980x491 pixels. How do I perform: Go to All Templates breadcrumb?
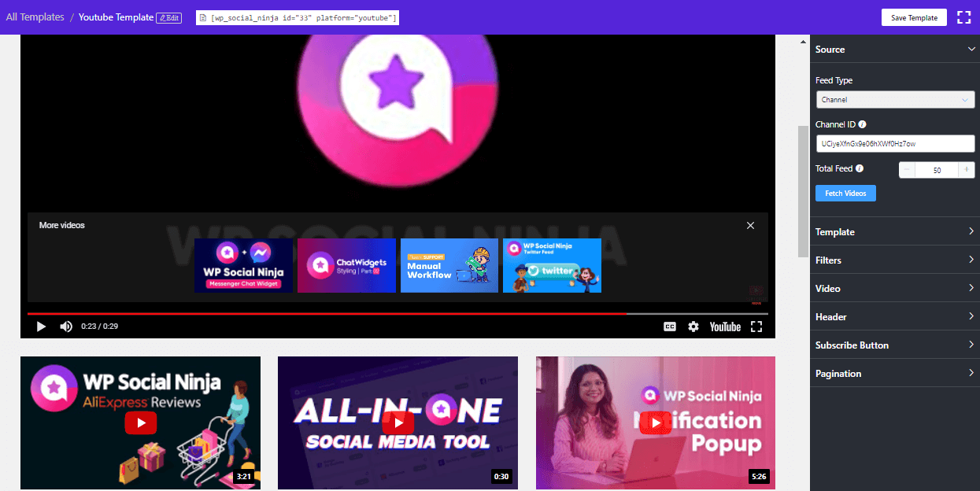[x=35, y=17]
